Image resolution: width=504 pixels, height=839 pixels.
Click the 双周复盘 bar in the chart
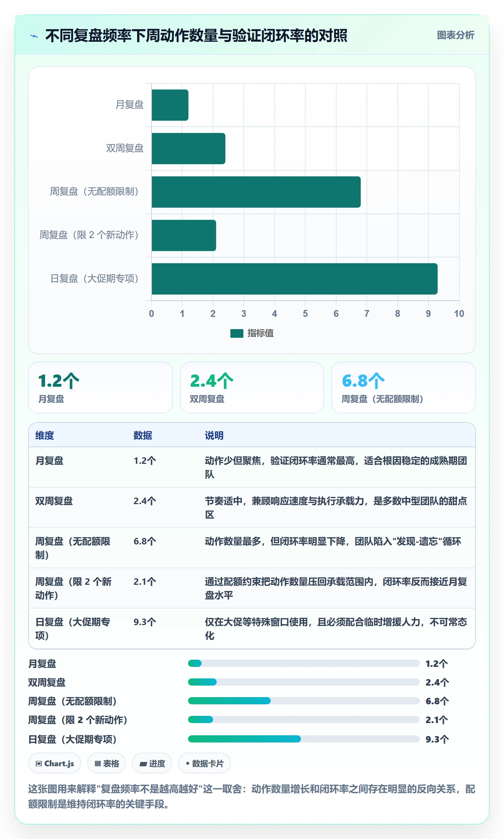pos(188,149)
